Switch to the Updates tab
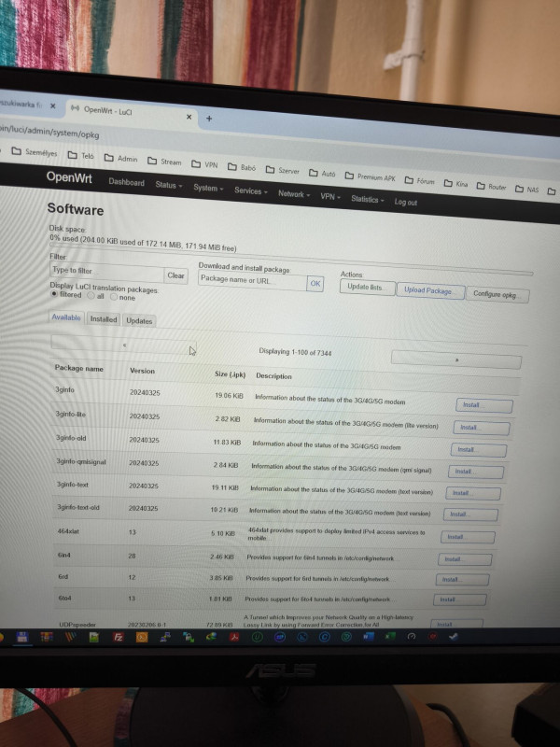Image resolution: width=560 pixels, height=747 pixels. click(139, 321)
